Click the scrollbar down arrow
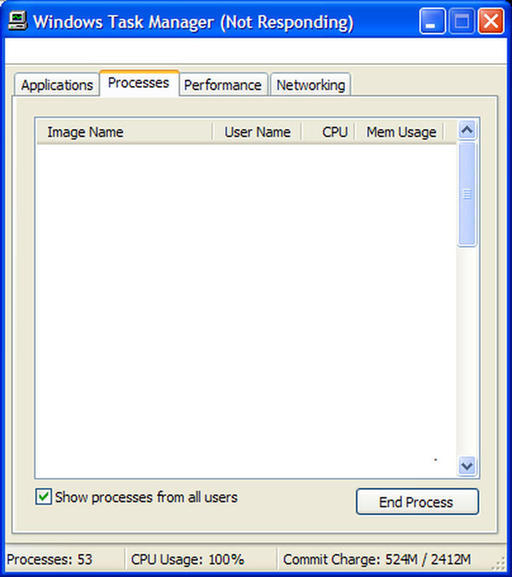This screenshot has width=512, height=577. tap(467, 466)
